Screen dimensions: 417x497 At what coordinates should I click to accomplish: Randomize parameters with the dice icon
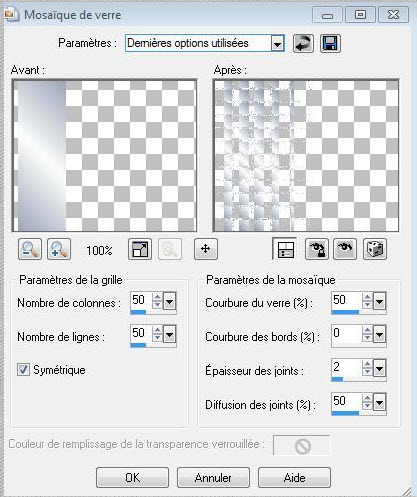point(375,249)
